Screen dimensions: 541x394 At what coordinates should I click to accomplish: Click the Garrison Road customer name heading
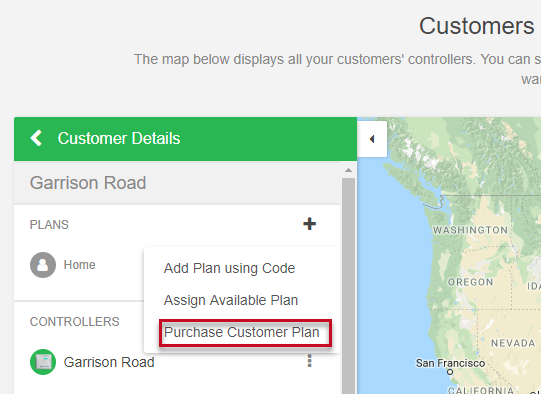pyautogui.click(x=88, y=183)
